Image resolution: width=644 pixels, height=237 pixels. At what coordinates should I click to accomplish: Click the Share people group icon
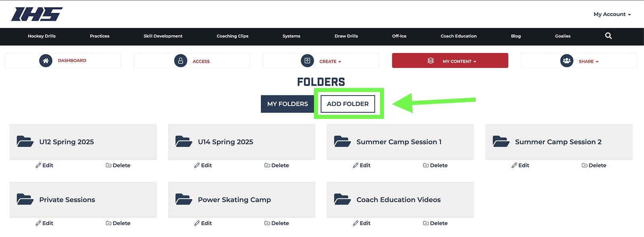point(567,61)
